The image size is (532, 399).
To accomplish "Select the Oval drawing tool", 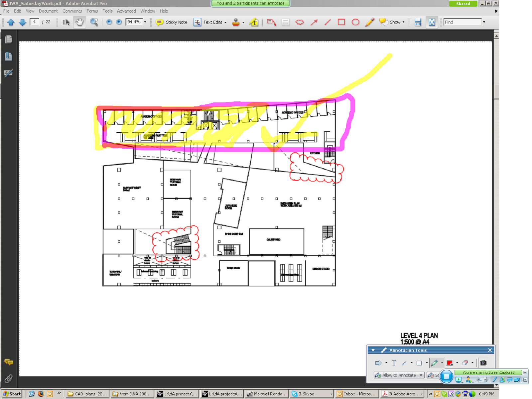I will point(355,22).
